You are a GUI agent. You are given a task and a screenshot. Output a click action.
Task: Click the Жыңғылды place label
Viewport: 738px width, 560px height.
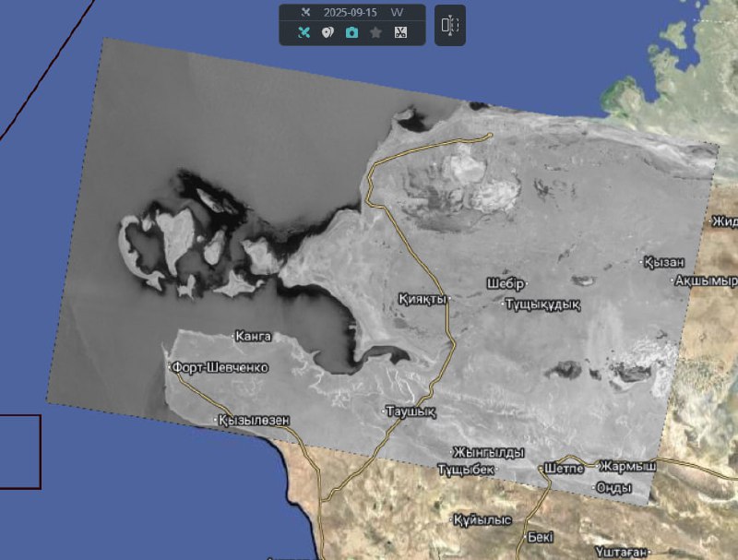click(488, 452)
